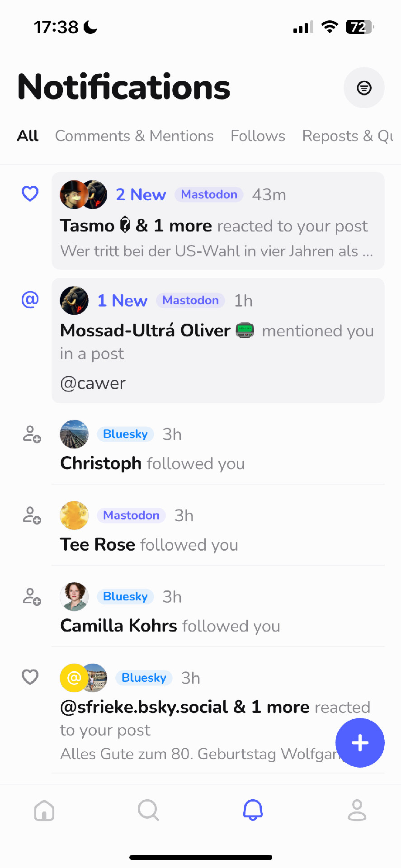The width and height of the screenshot is (401, 868).
Task: Open the Profile person tab icon
Action: pyautogui.click(x=357, y=810)
